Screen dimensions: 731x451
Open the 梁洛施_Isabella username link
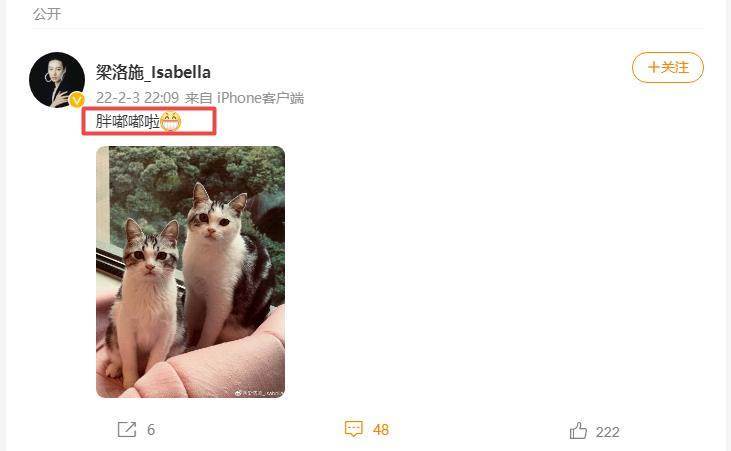point(153,72)
